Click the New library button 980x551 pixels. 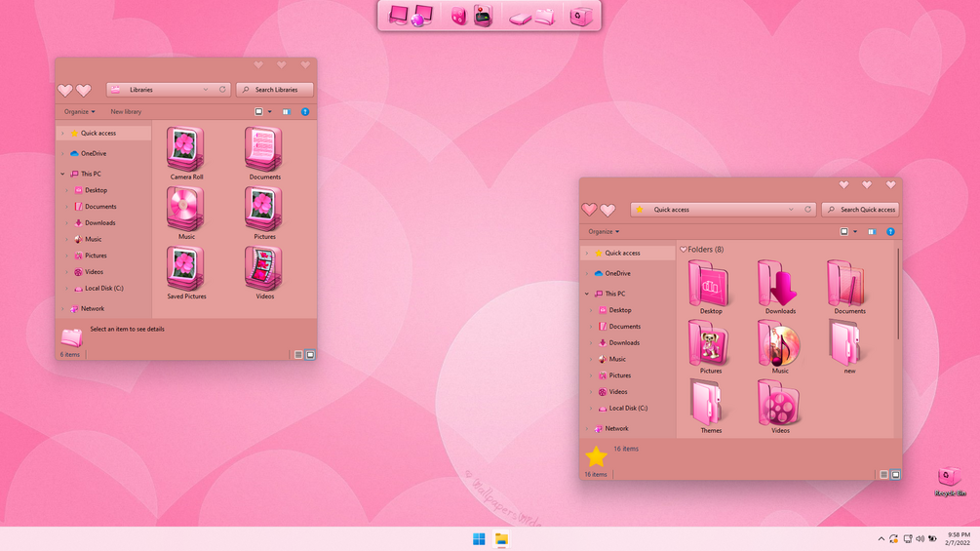tap(126, 112)
